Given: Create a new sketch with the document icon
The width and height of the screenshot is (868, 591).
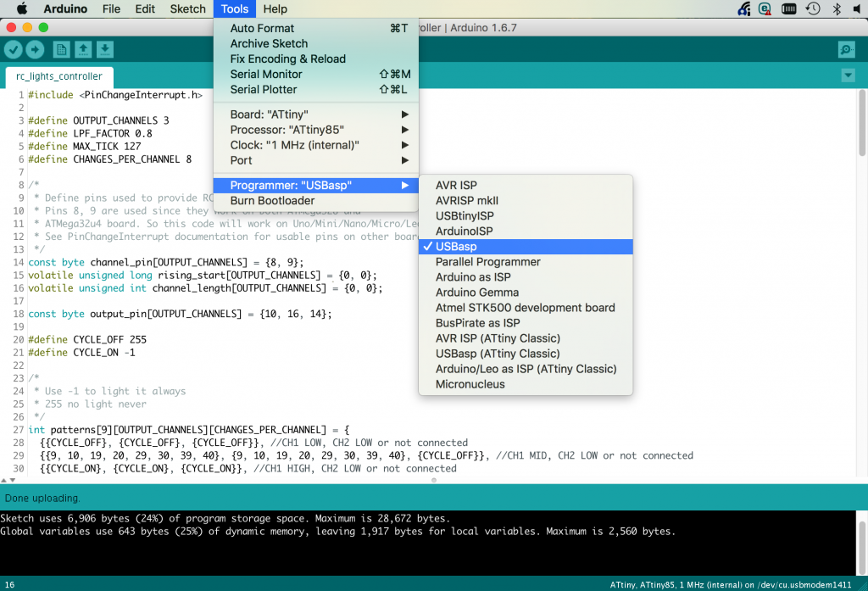Looking at the screenshot, I should (x=60, y=49).
